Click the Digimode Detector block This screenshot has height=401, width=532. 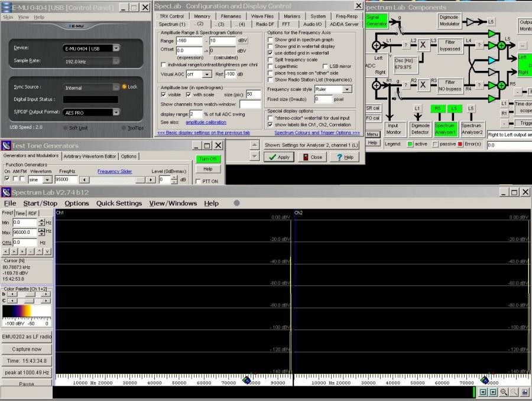pyautogui.click(x=420, y=129)
